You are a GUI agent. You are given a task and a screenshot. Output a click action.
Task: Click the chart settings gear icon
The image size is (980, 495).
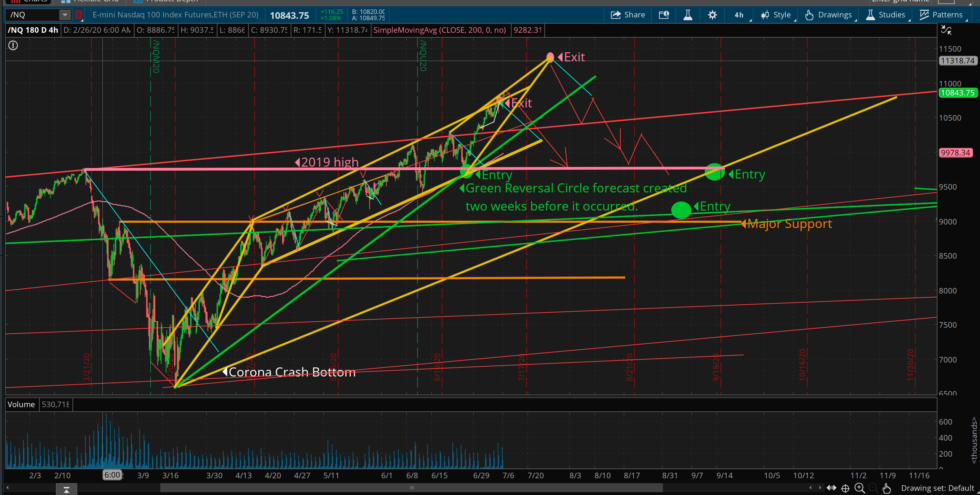point(712,15)
